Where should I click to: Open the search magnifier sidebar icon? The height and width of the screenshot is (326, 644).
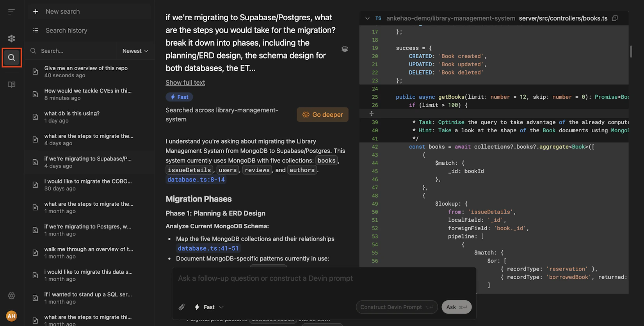pyautogui.click(x=11, y=58)
